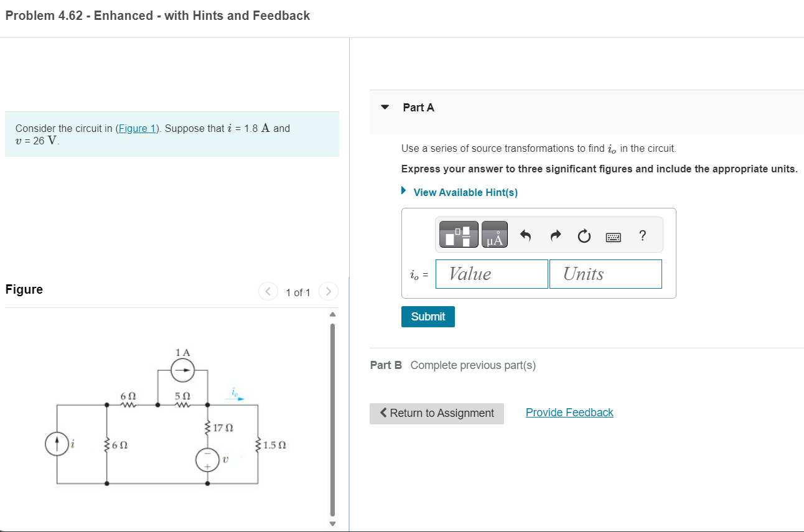Open the keyboard shortcuts helper
The image size is (804, 532).
click(x=613, y=235)
